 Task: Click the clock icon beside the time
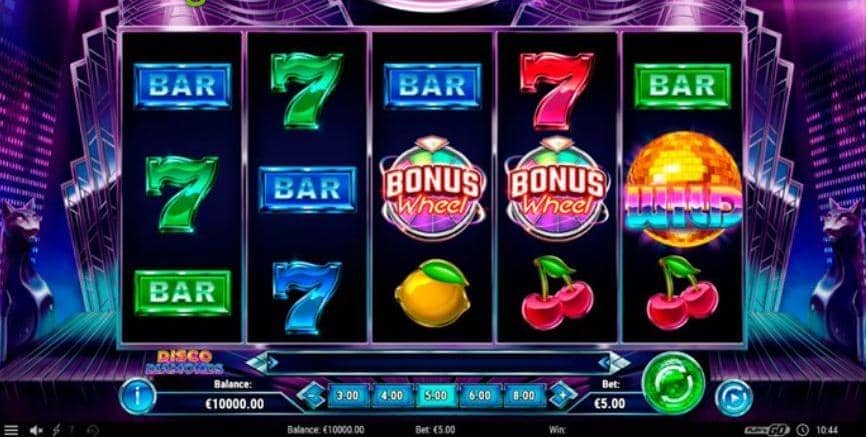coord(804,430)
